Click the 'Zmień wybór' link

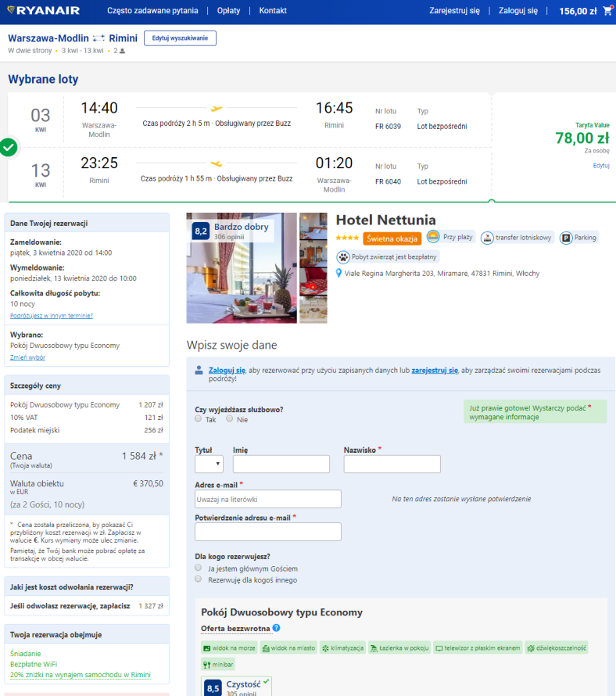pyautogui.click(x=27, y=357)
